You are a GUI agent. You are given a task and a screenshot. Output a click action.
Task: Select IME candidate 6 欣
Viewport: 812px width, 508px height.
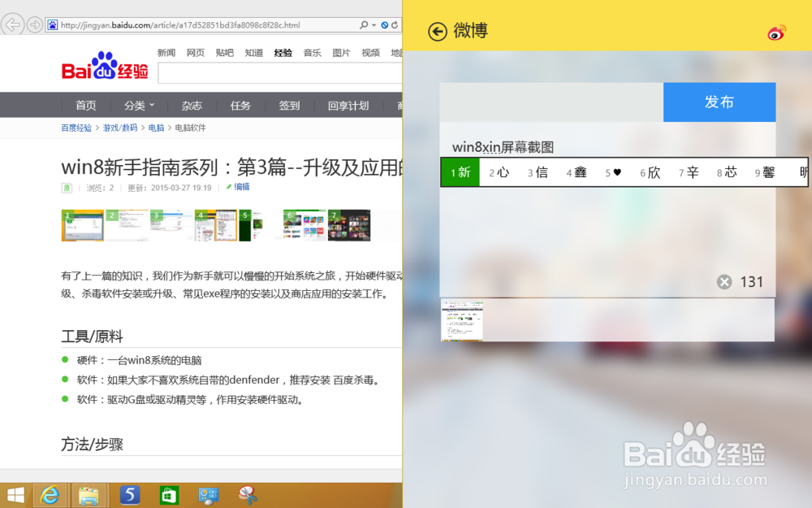tap(650, 172)
